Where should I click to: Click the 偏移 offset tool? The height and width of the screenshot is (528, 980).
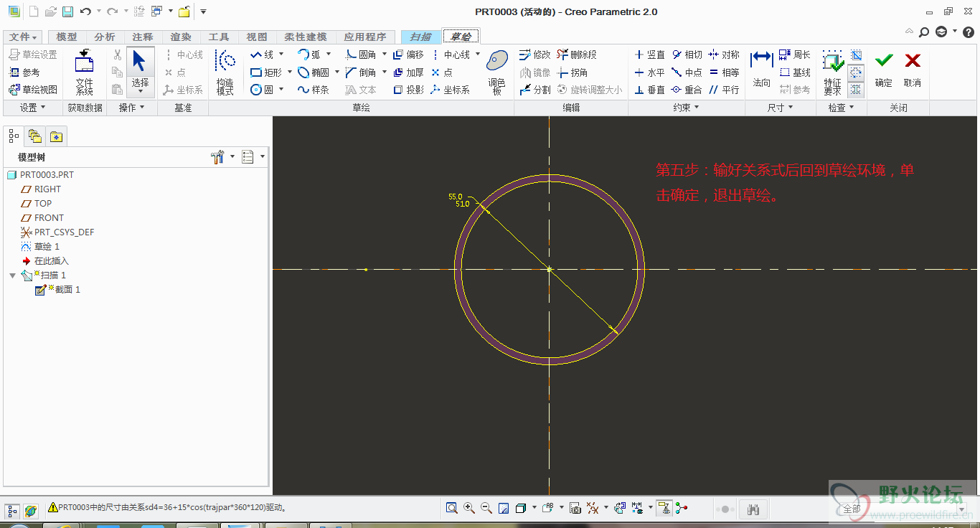408,55
